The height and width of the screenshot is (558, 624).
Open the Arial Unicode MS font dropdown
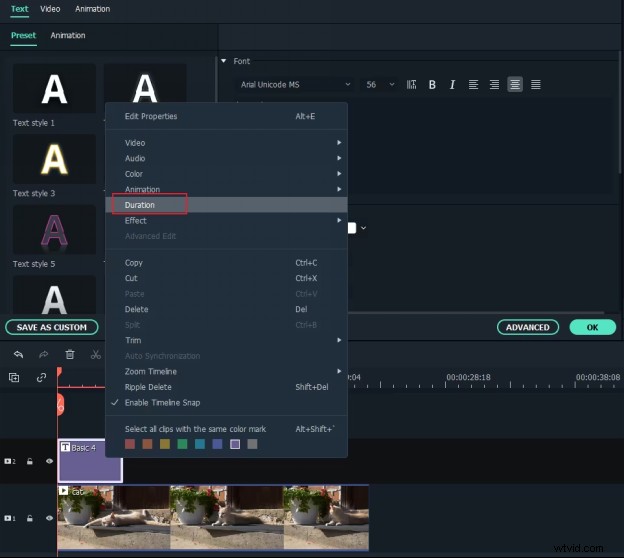pos(295,84)
